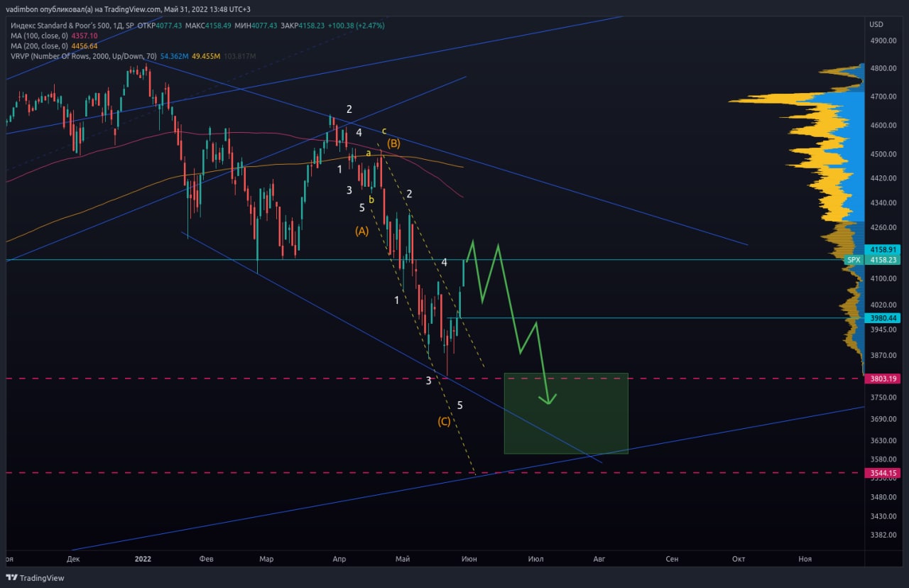Viewport: 909px width, 588px height.
Task: Select the green target zone rectangle
Action: [x=566, y=413]
